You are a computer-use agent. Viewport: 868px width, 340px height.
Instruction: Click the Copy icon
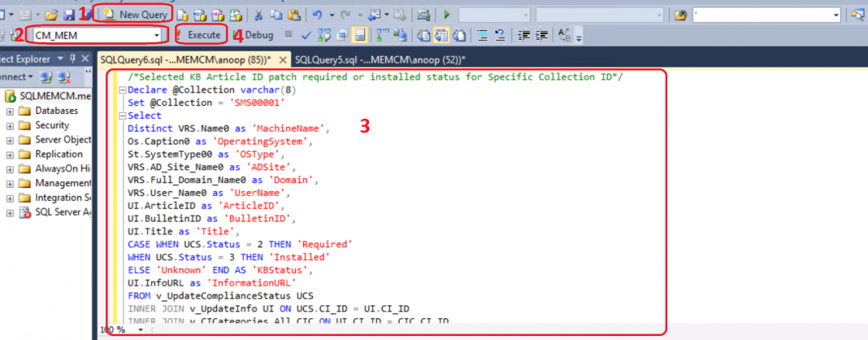276,15
